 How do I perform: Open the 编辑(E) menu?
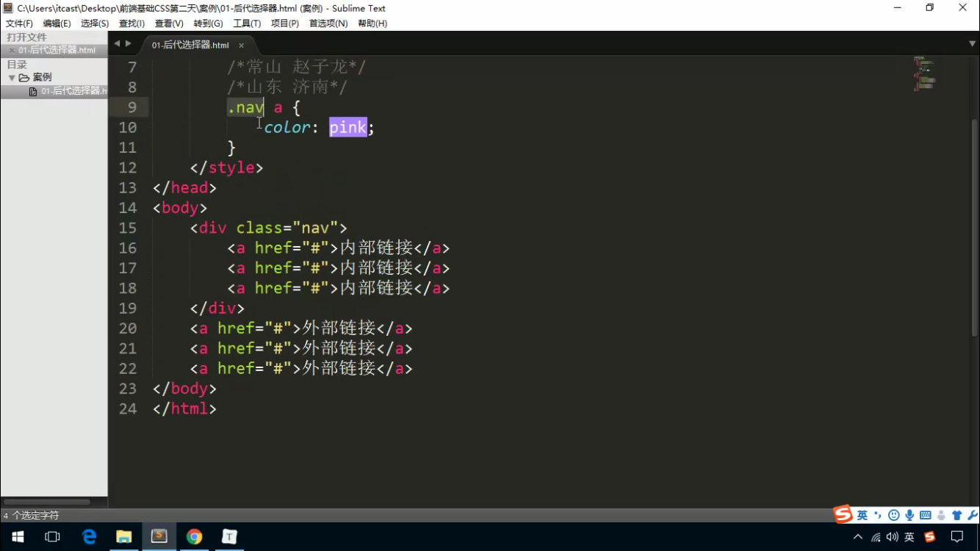tap(57, 24)
